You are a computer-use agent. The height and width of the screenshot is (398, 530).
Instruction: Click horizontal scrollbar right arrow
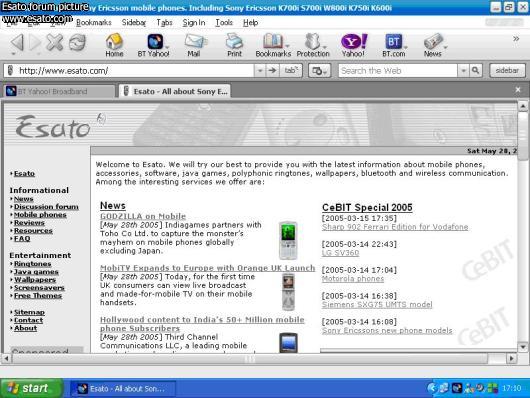pos(512,358)
